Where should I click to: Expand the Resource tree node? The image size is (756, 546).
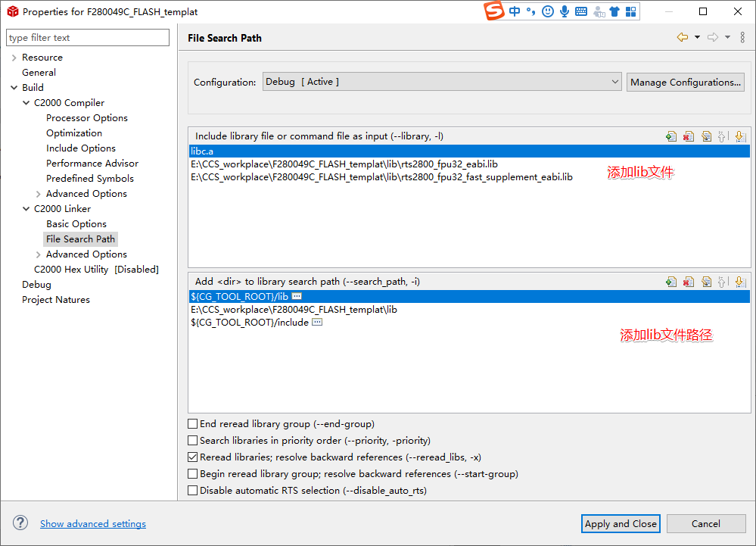[x=14, y=58]
